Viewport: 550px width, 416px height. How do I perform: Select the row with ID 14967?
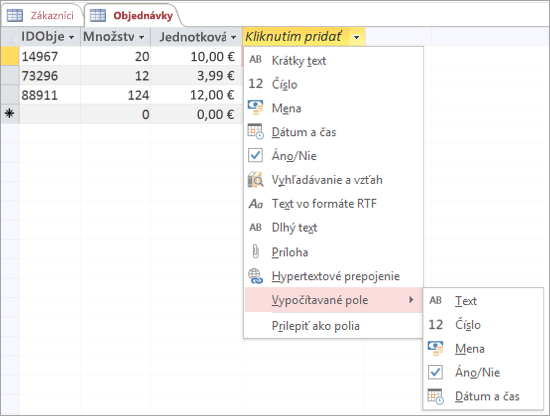tap(10, 56)
